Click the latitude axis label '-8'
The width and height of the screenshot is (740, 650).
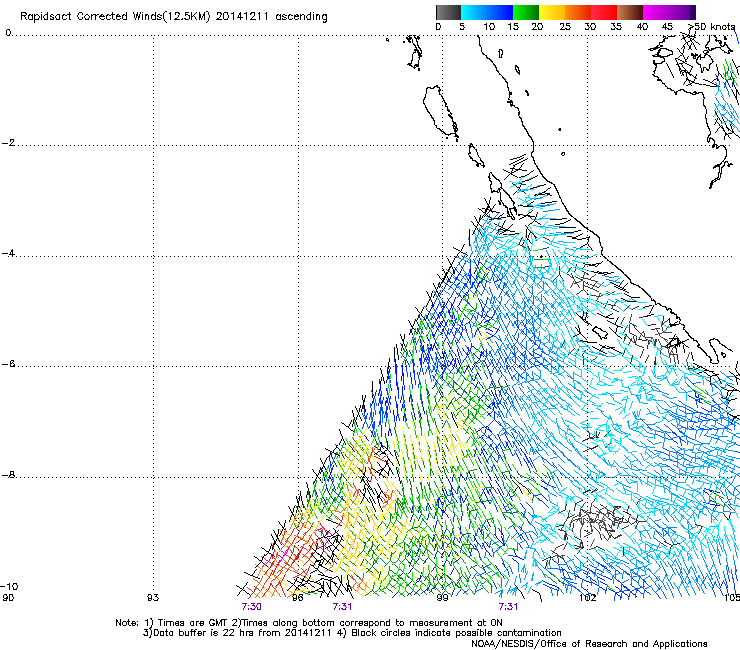tap(8, 475)
